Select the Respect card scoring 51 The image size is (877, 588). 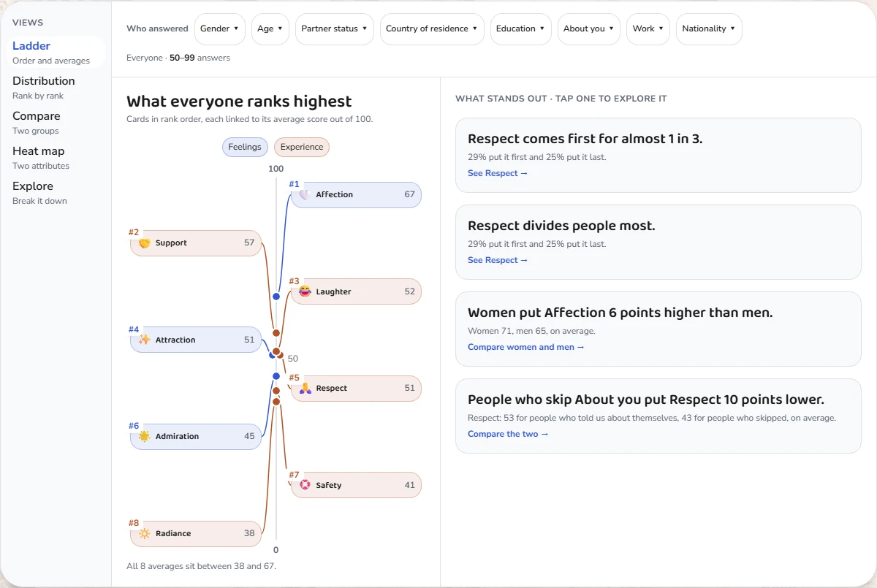[357, 389]
